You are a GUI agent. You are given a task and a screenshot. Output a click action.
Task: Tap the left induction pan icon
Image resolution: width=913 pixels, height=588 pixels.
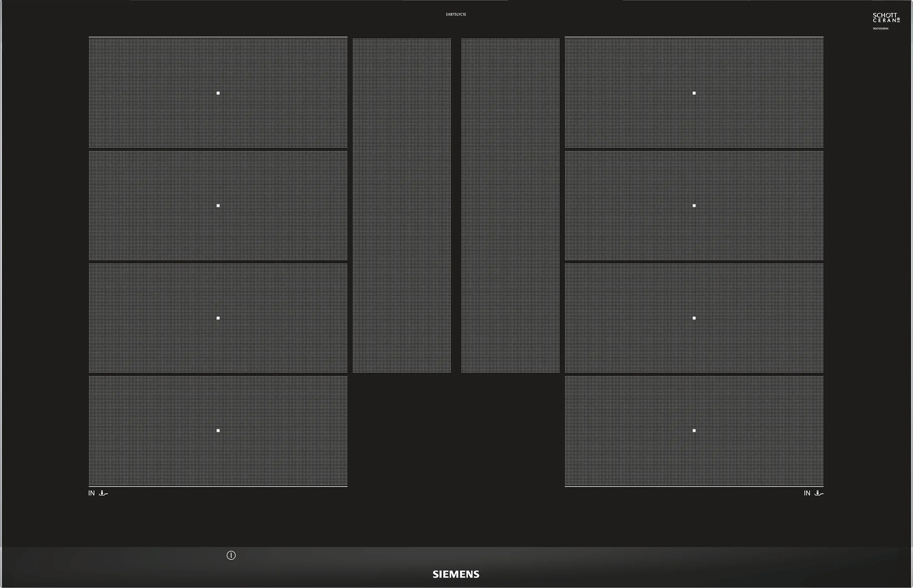[103, 493]
